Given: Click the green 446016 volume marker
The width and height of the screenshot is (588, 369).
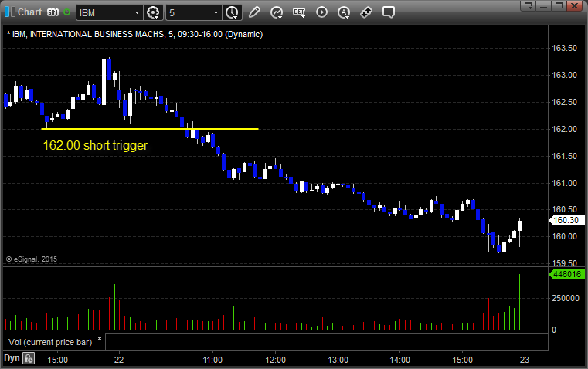Looking at the screenshot, I should [566, 274].
